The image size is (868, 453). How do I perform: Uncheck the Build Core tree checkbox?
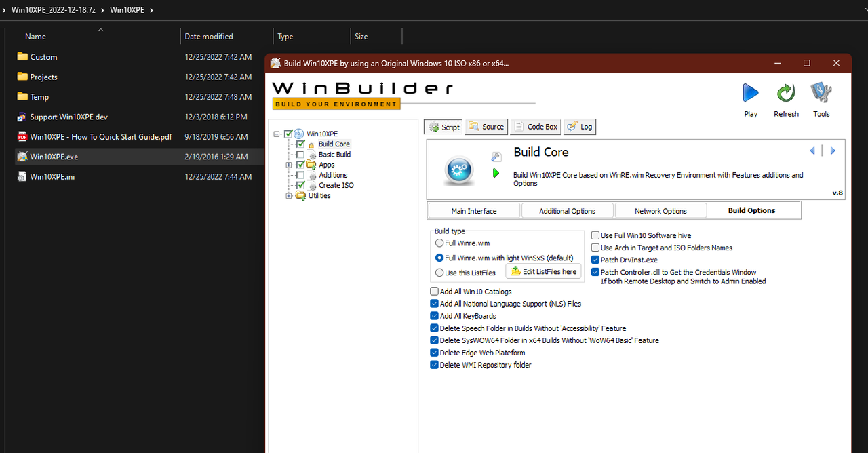tap(300, 144)
